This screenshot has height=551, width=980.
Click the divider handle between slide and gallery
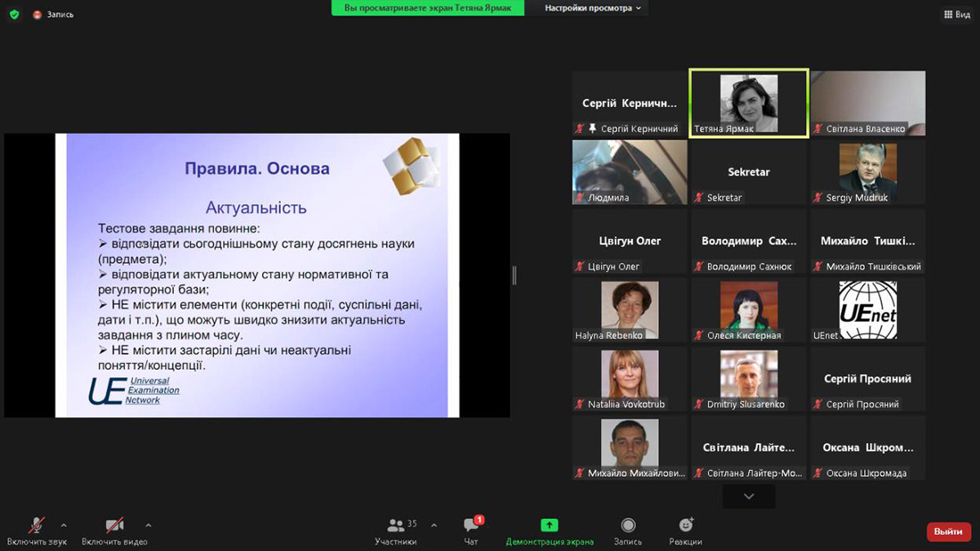[514, 275]
